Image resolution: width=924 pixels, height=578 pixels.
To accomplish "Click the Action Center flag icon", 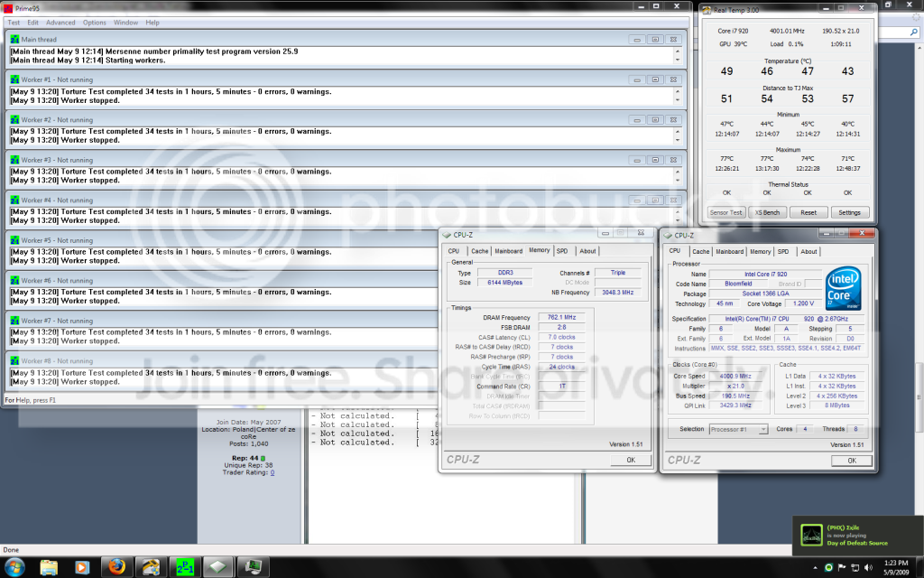I will [x=842, y=567].
